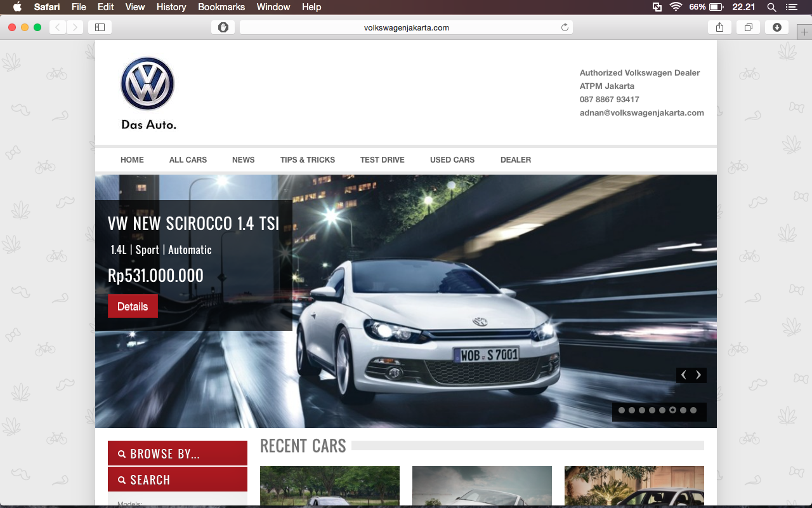Open ALL CARS navigation link

[x=188, y=160]
